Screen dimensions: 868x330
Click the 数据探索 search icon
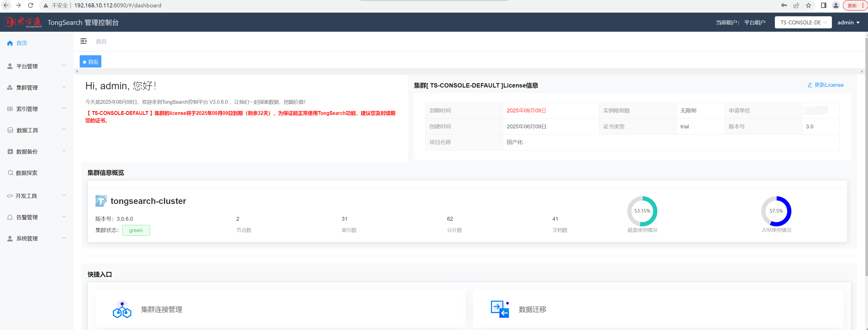coord(10,173)
